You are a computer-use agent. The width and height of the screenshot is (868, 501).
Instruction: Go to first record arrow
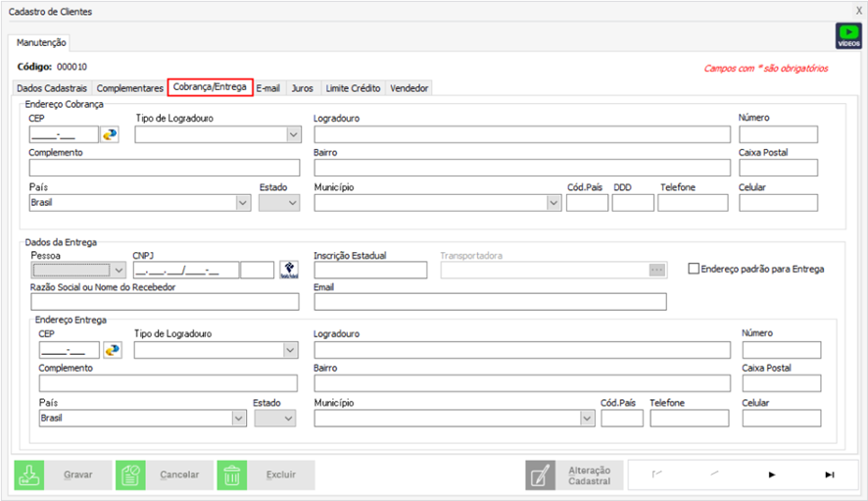pos(656,475)
